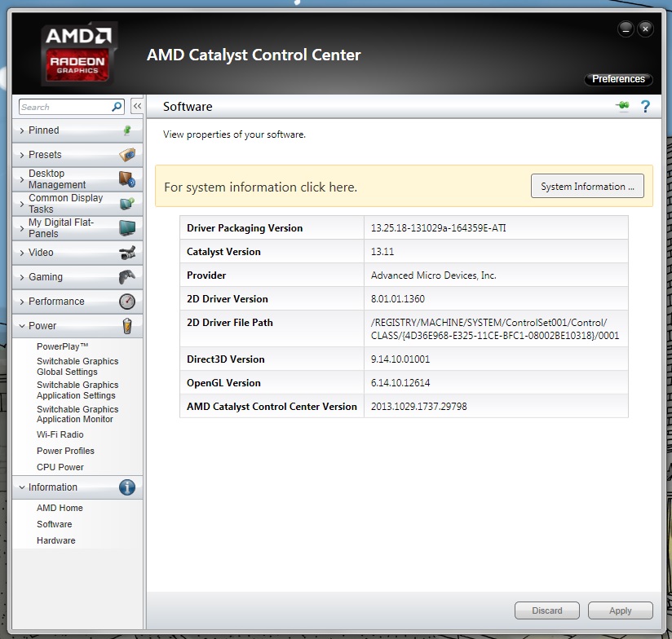Open the Power Profiles page
The width and height of the screenshot is (672, 639).
click(x=65, y=451)
